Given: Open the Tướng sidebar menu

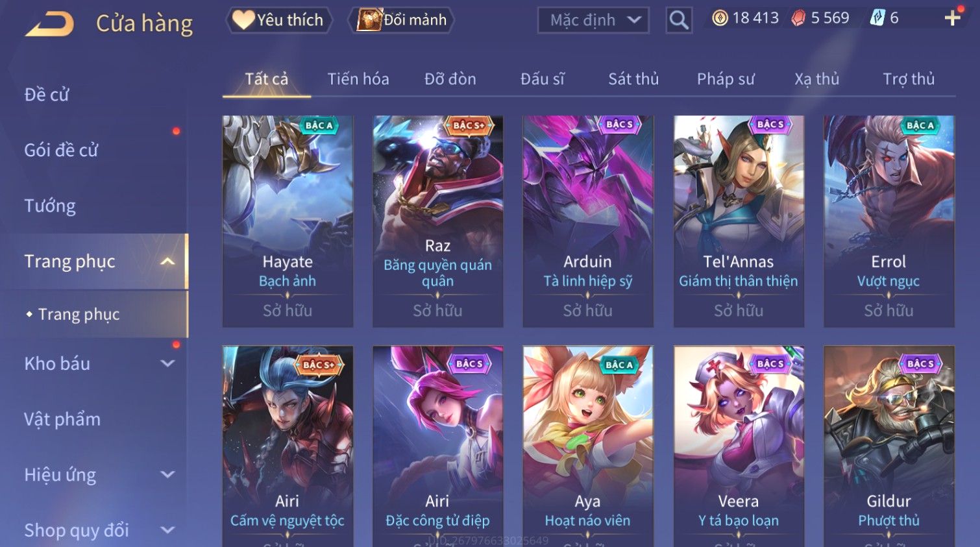Looking at the screenshot, I should (x=50, y=206).
